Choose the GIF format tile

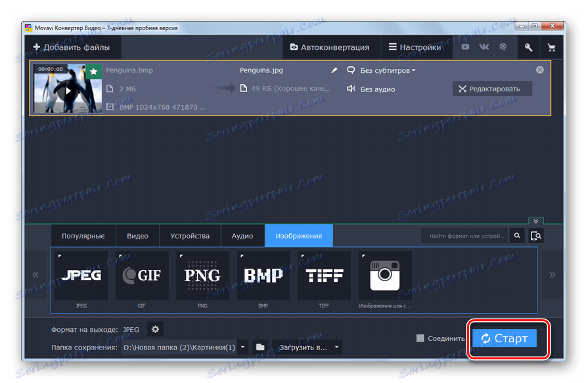click(x=142, y=276)
